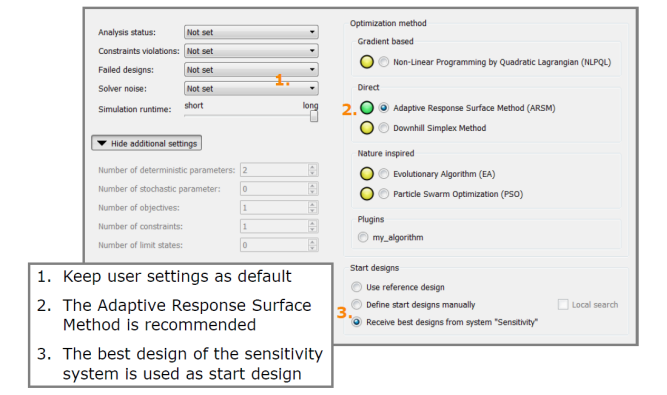The image size is (667, 395).
Task: Click yellow indicator beside Downhill Simplex Method
Action: tap(367, 128)
